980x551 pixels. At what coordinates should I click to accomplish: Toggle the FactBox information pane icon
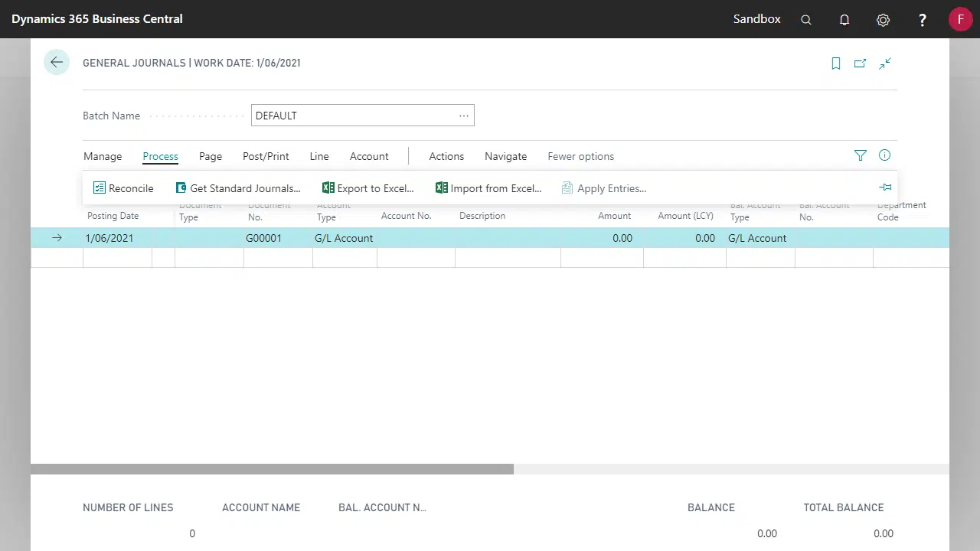tap(885, 155)
